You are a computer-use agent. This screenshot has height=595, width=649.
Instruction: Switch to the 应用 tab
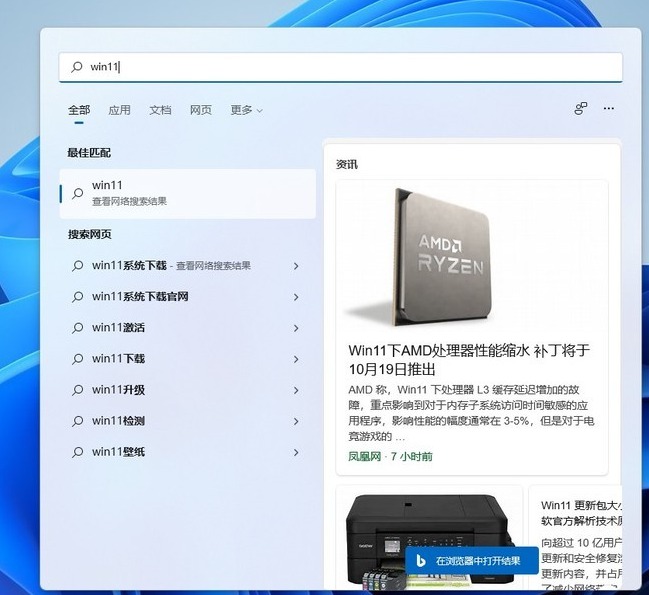[119, 110]
